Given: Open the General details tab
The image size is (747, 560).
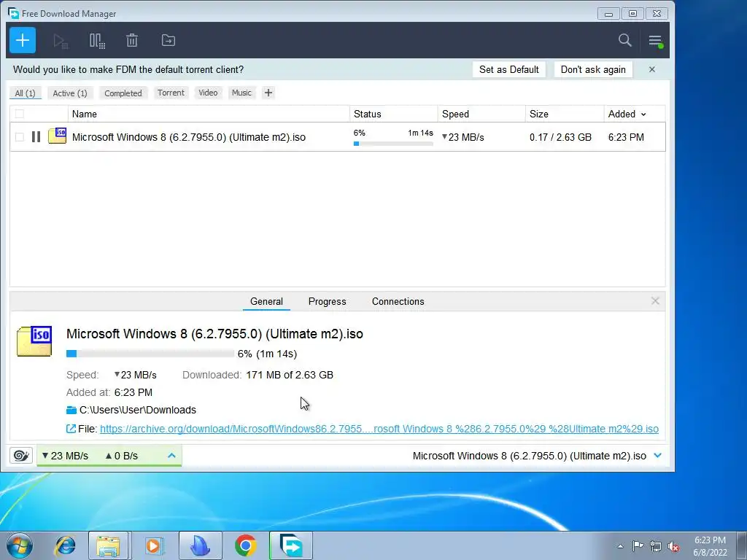Looking at the screenshot, I should pos(266,301).
